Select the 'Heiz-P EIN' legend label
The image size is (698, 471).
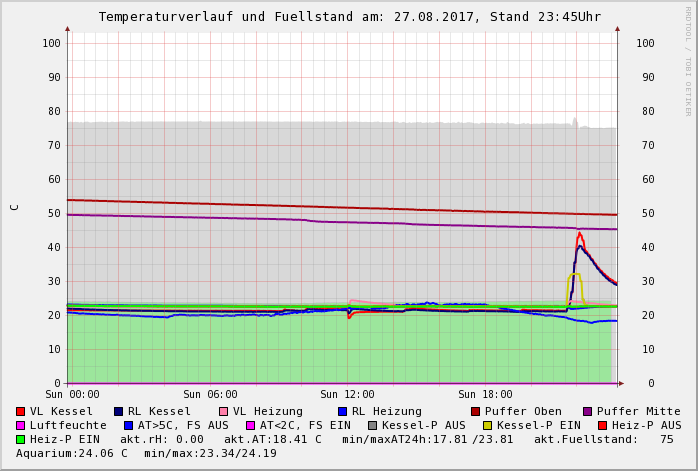coord(65,439)
